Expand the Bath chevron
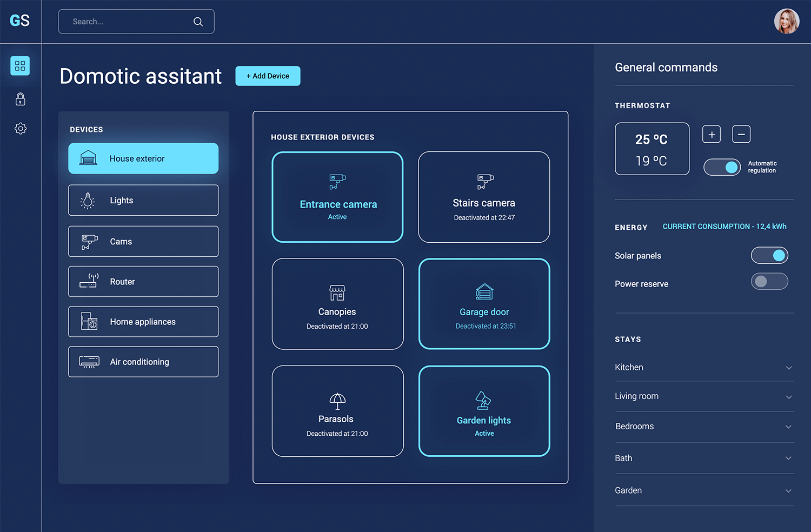811x532 pixels. pyautogui.click(x=789, y=458)
